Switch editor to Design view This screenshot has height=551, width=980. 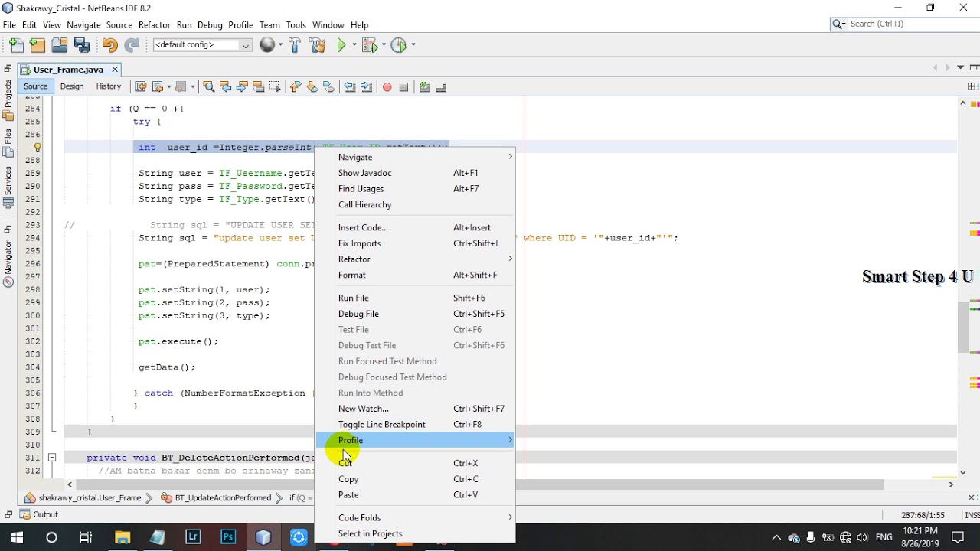(x=72, y=86)
